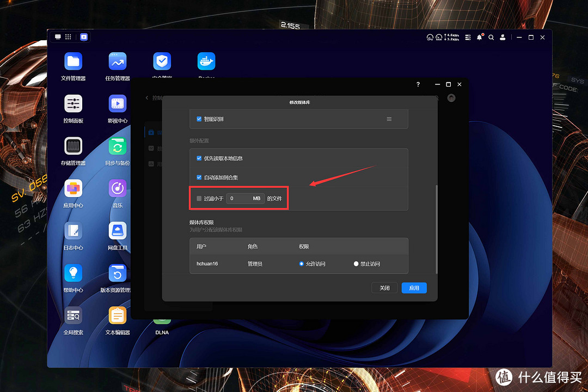Open the 影视中心 app from the desktop
Screen dimensions: 588x392
(117, 105)
